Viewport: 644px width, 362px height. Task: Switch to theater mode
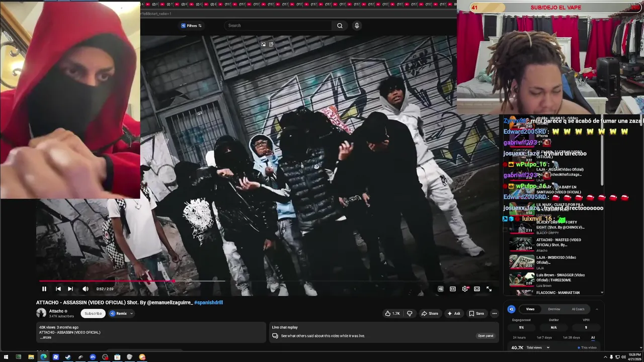point(477,289)
